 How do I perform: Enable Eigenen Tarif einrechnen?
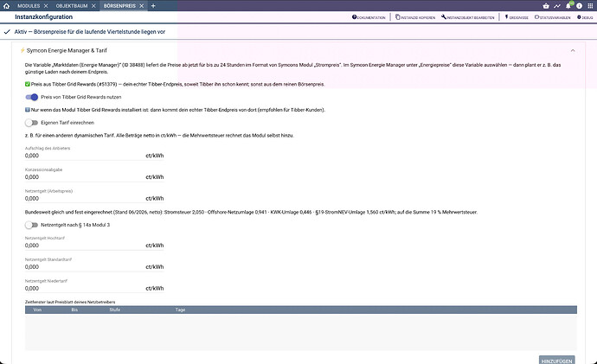coord(32,123)
